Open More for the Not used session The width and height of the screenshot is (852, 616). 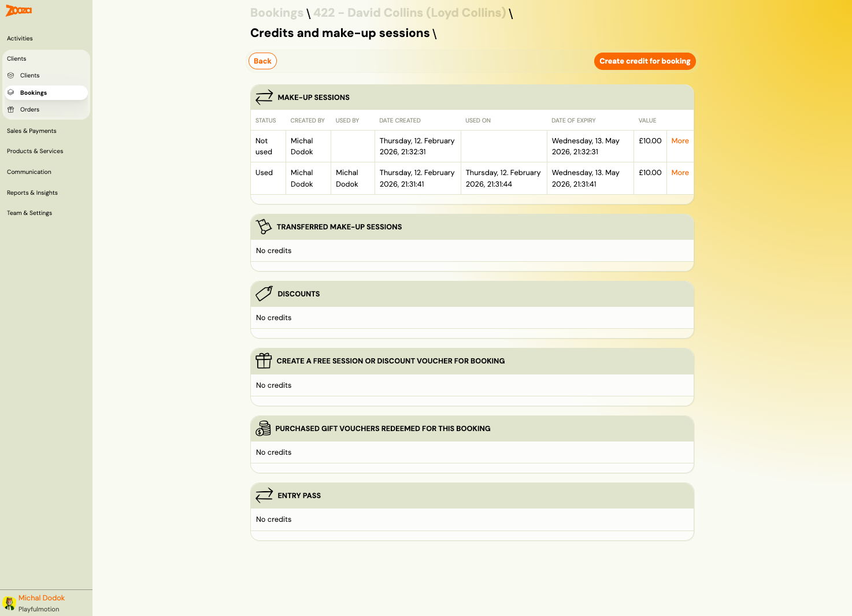[x=680, y=140]
